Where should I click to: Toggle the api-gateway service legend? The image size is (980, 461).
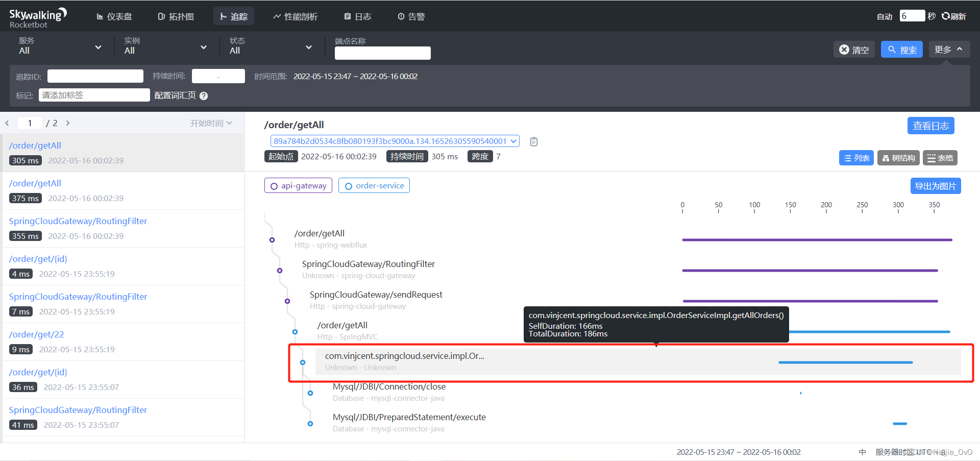[298, 185]
